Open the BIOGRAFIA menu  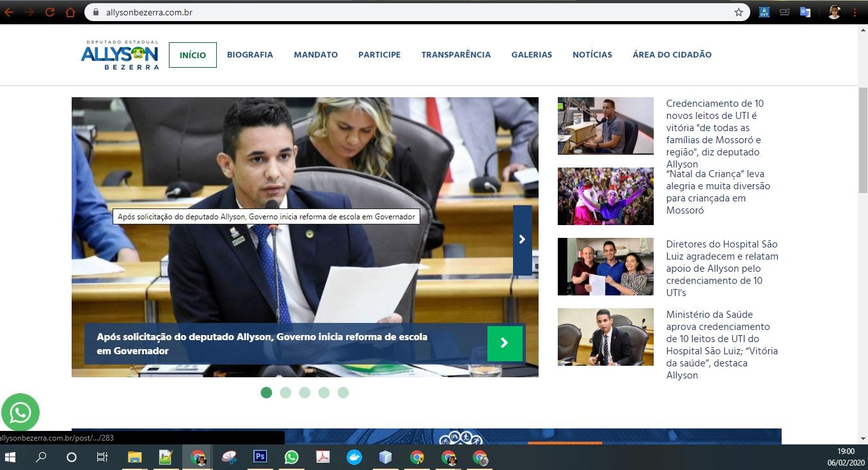250,55
